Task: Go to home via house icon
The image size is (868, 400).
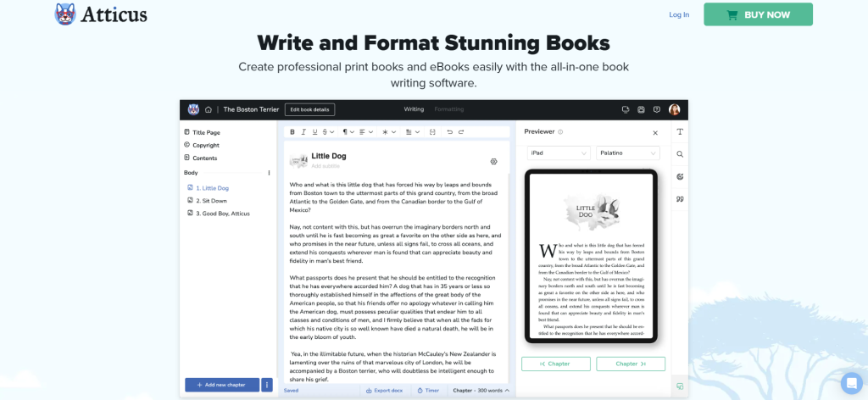Action: [x=209, y=109]
